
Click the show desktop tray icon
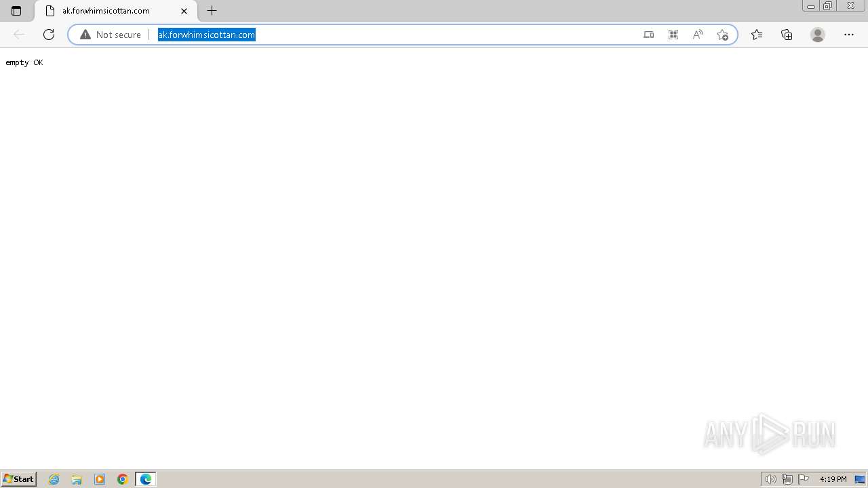pos(860,479)
